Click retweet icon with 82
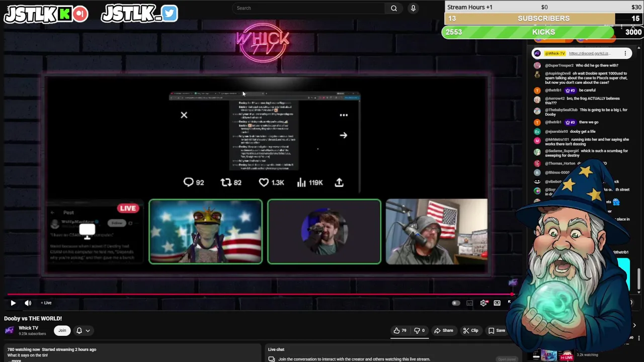 point(226,183)
